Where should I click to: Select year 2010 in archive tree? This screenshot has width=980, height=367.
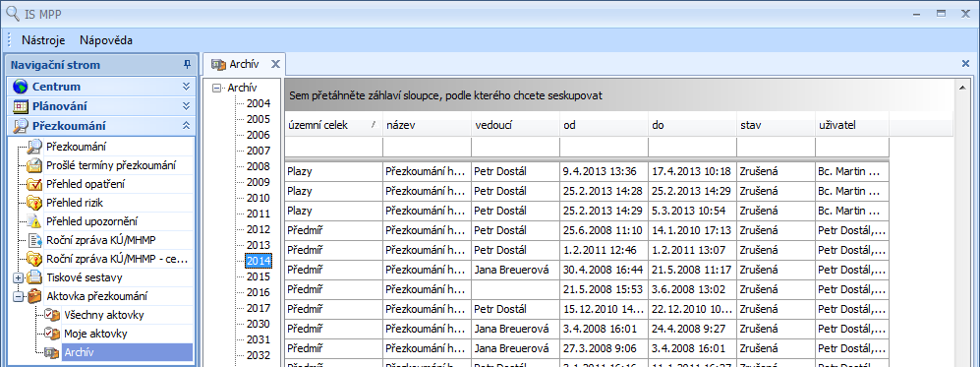[x=259, y=198]
